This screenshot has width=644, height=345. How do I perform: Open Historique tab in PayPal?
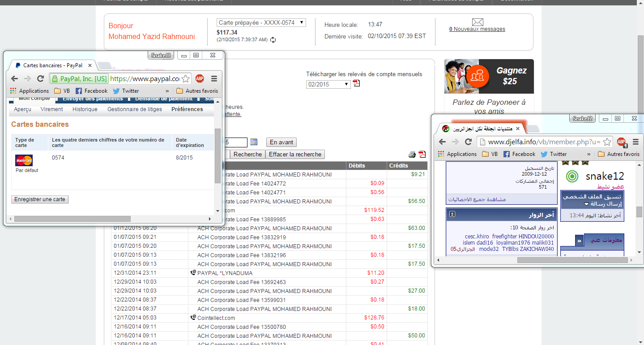tap(85, 109)
